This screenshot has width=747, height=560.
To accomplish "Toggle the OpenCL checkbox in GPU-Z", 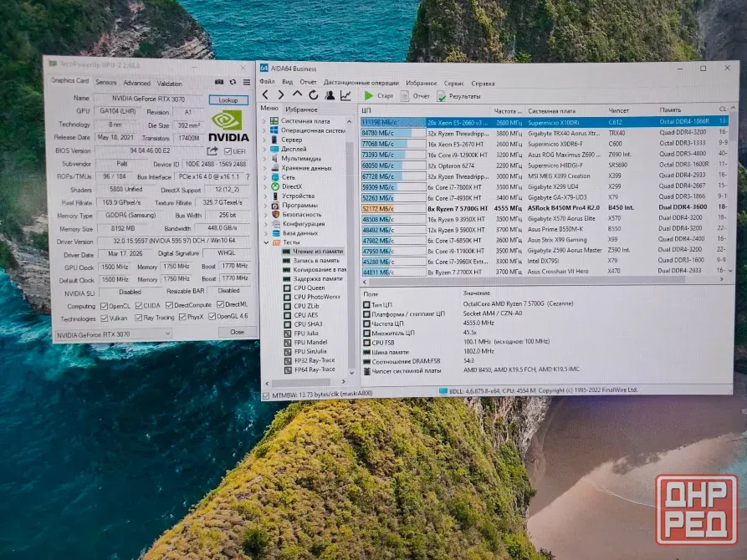I will coord(104,306).
